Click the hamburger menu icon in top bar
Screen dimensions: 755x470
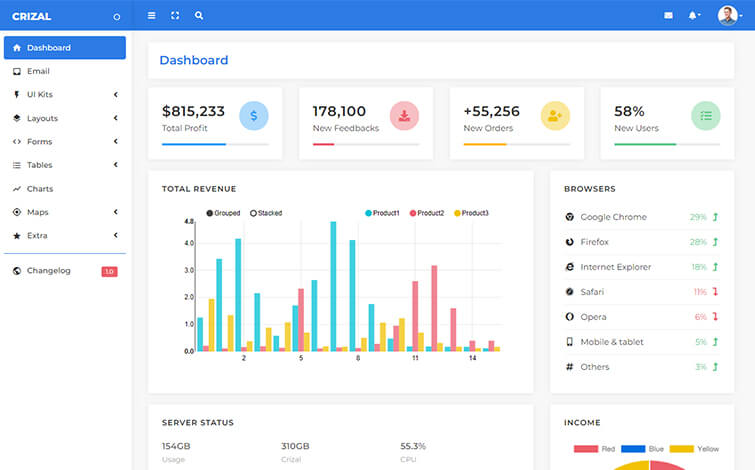pyautogui.click(x=151, y=15)
